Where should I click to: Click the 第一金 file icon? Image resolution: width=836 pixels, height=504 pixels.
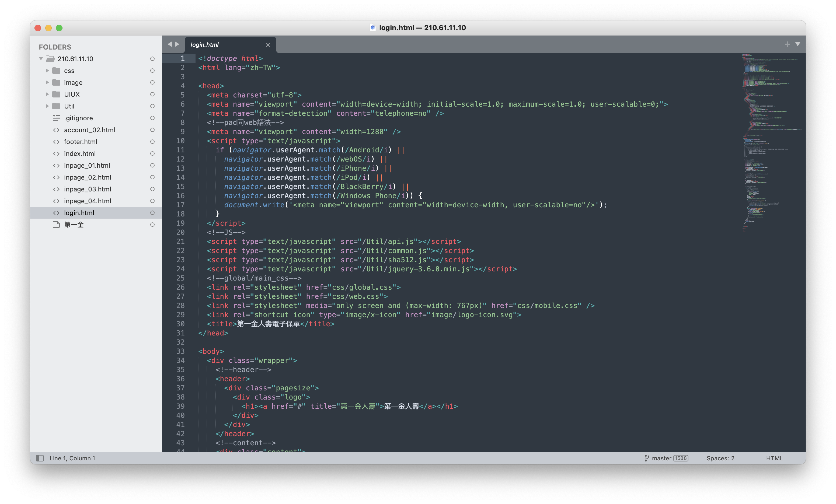tap(56, 225)
